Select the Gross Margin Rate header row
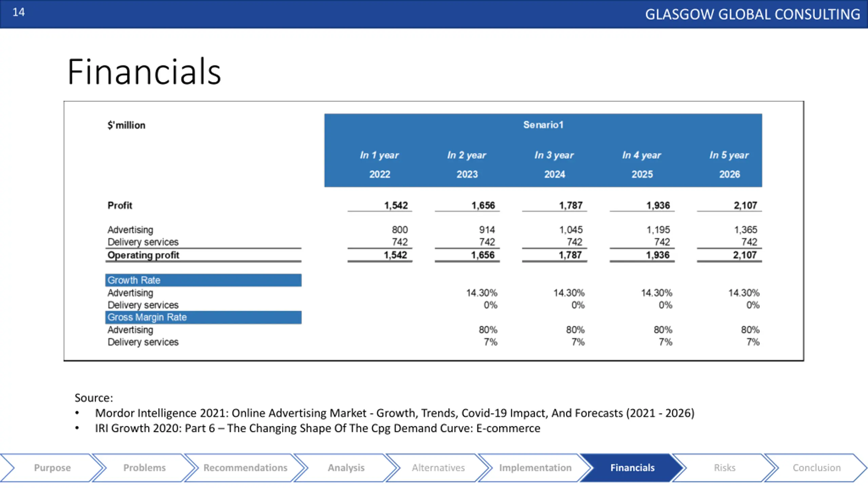868x488 pixels. click(203, 317)
